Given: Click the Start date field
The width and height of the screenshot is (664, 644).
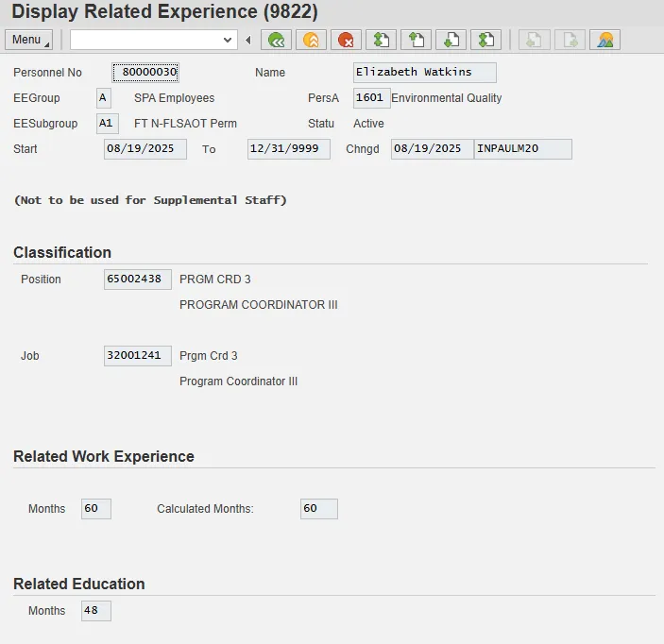Looking at the screenshot, I should coord(145,149).
